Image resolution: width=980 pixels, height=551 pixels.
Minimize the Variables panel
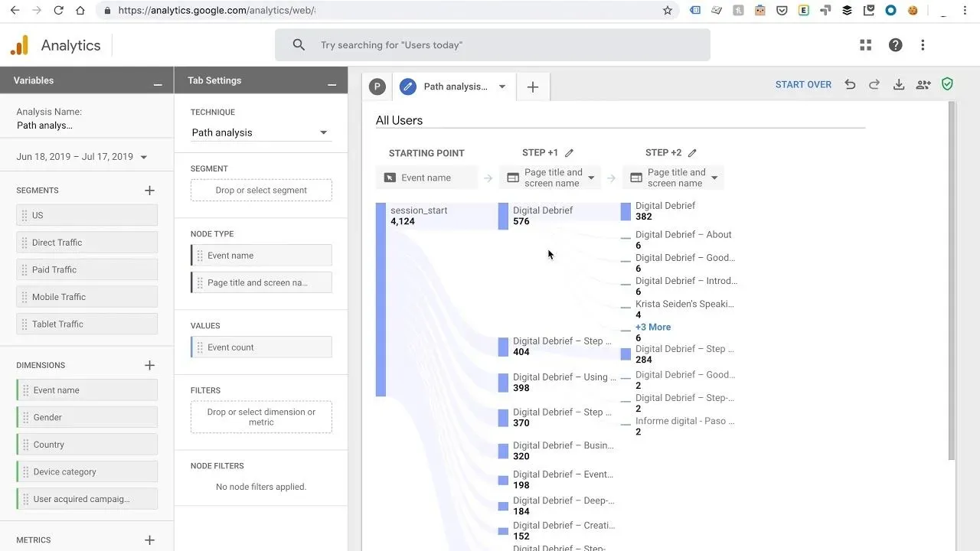coord(158,84)
